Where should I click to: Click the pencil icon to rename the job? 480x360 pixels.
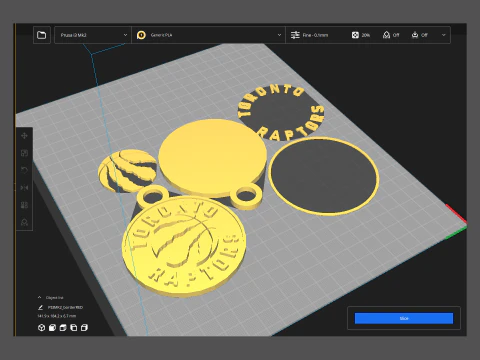click(x=41, y=307)
